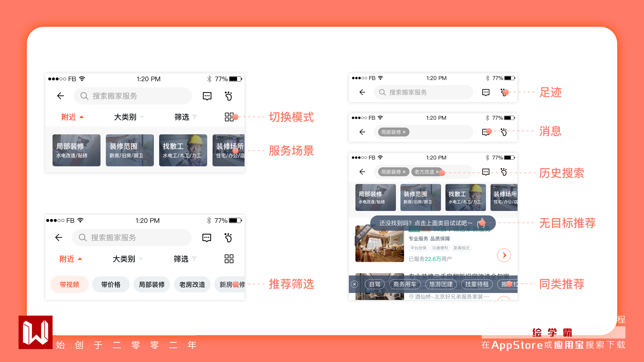
Task: Toggle the 带价格 filter chip
Action: (x=111, y=285)
